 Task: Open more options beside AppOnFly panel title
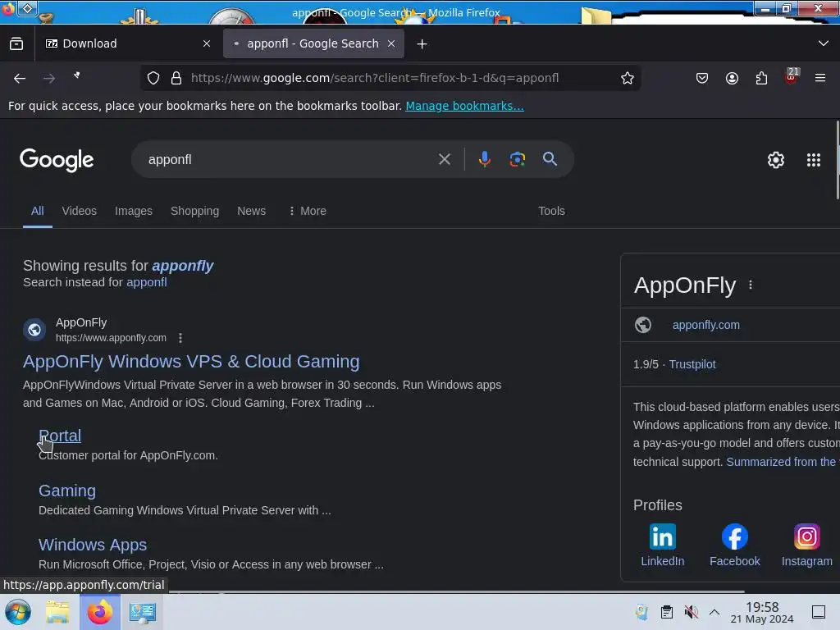pos(751,285)
